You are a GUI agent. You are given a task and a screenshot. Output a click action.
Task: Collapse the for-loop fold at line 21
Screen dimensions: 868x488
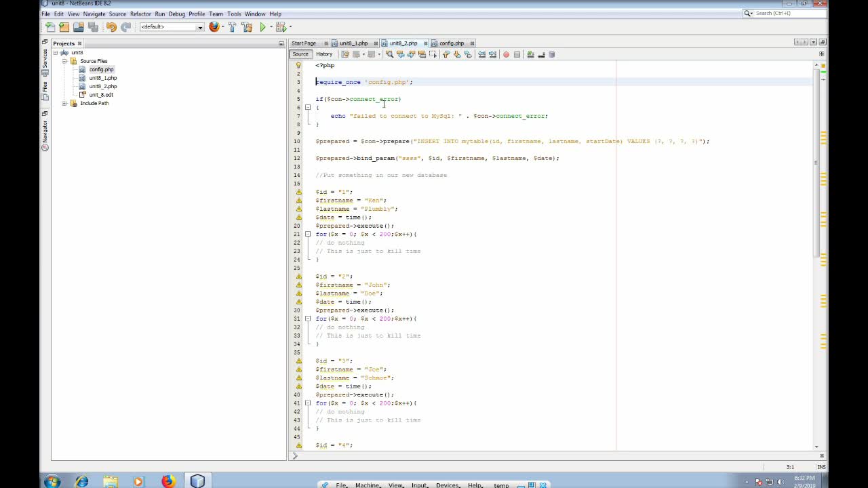click(309, 234)
